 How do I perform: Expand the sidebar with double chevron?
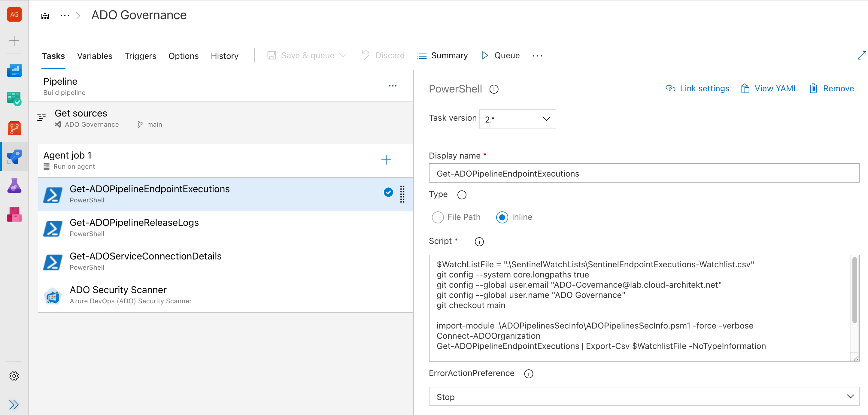pos(14,404)
